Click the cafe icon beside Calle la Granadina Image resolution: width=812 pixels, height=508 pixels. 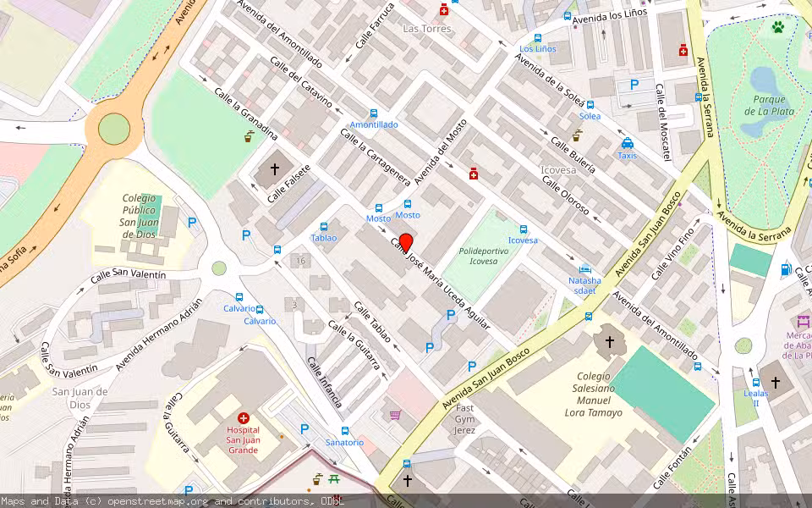[249, 136]
